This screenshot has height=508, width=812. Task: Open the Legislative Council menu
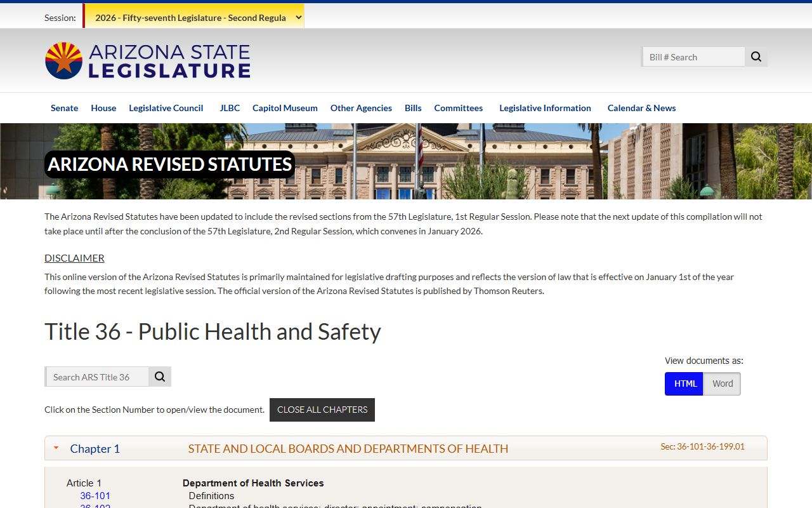(x=166, y=108)
